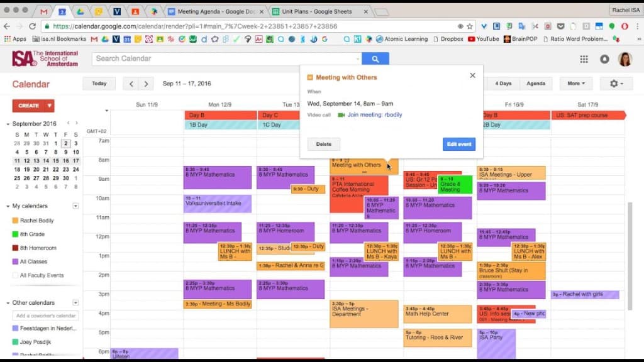Open the isa.nl Bookmarks folder
644x362 pixels.
[x=59, y=39]
